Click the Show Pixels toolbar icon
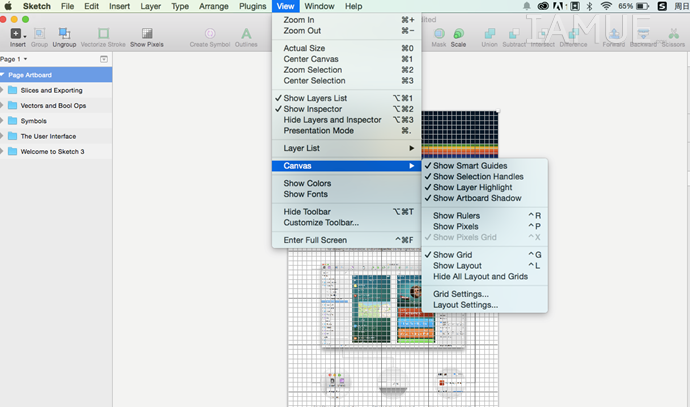This screenshot has width=690, height=407. 147,33
